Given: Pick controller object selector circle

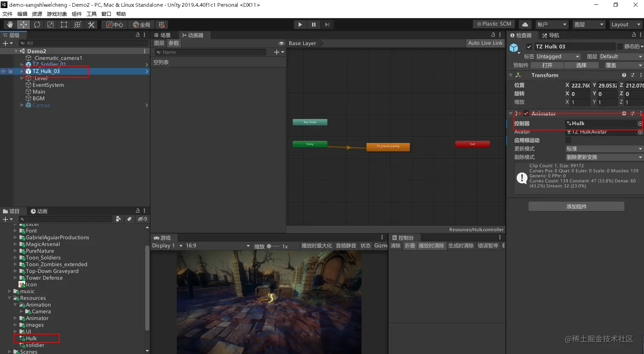Looking at the screenshot, I should (x=640, y=124).
